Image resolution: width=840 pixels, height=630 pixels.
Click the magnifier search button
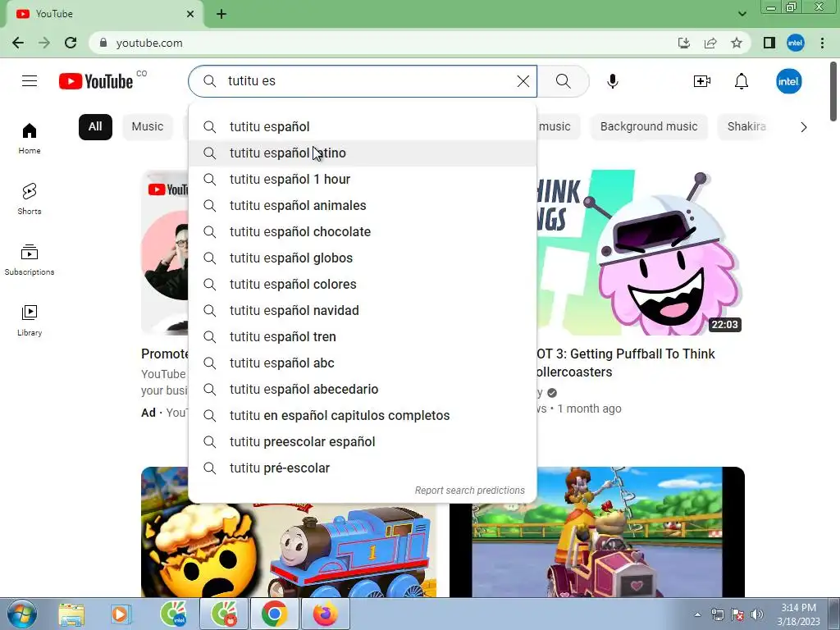coord(563,81)
